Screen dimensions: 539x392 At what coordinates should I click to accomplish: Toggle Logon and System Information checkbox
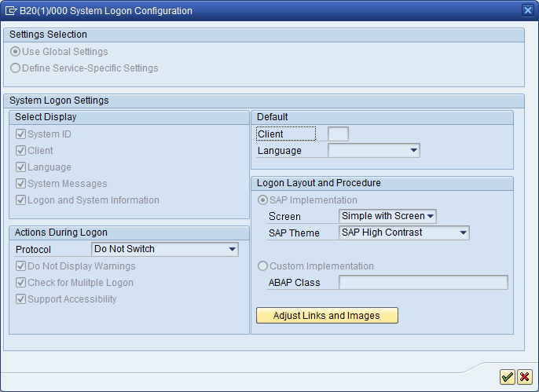[x=21, y=200]
